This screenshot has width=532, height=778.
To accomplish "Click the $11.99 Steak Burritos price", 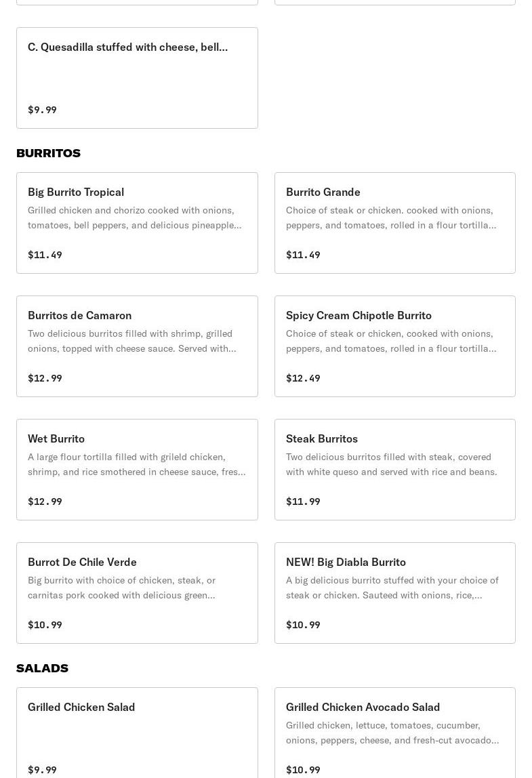I will pyautogui.click(x=303, y=501).
